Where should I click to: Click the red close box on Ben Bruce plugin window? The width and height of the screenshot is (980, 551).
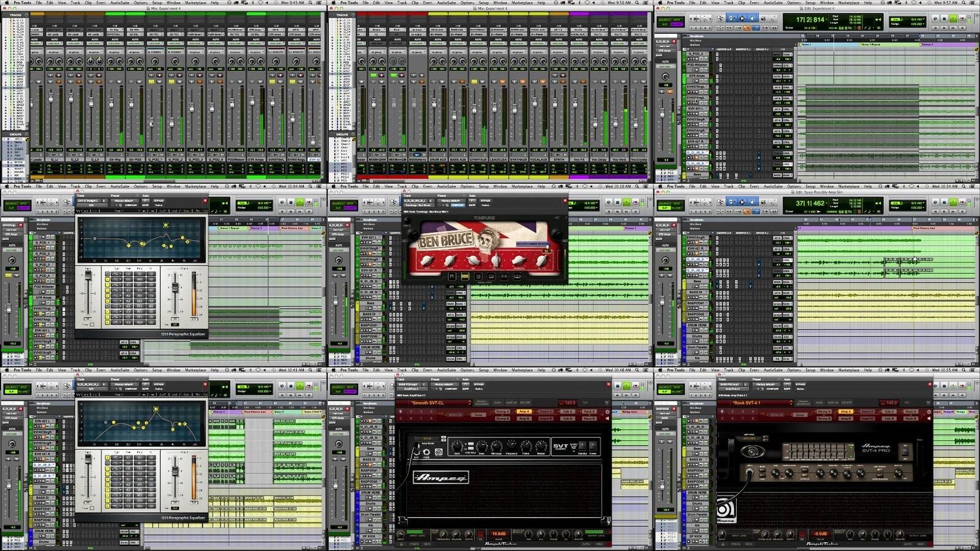pos(565,200)
